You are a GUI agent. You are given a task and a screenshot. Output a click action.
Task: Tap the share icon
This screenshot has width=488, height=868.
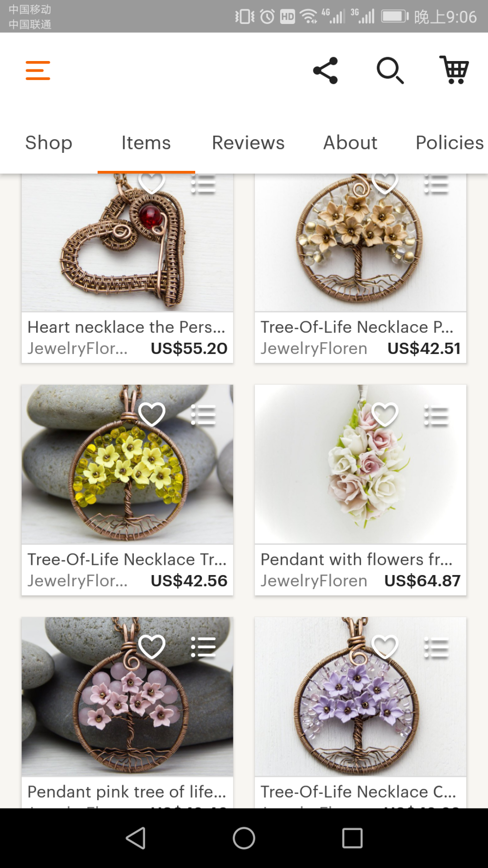click(325, 70)
